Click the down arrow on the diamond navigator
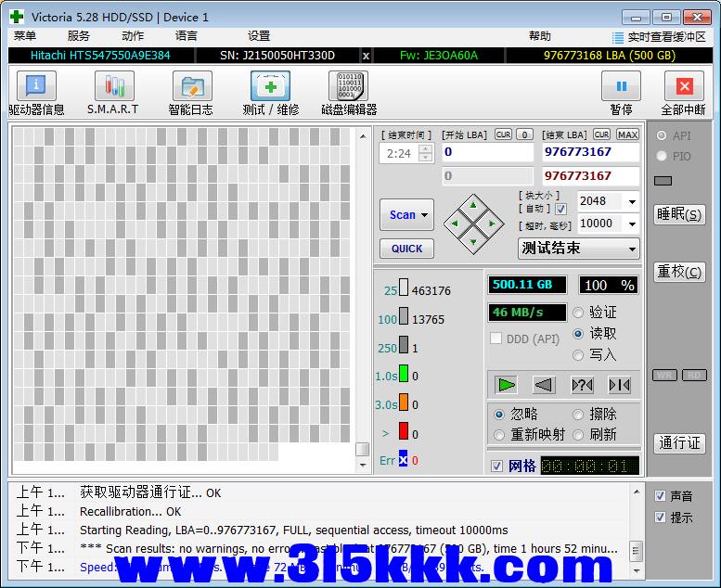 473,242
